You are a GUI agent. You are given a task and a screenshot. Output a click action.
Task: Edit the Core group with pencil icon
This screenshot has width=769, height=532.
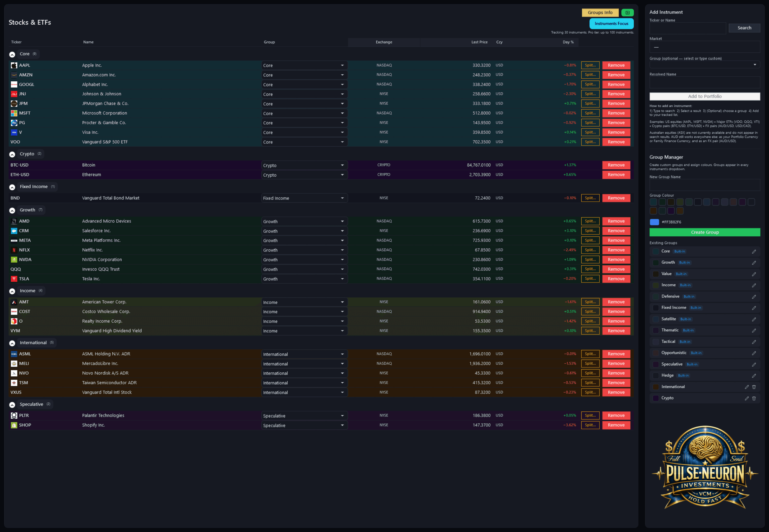pyautogui.click(x=754, y=252)
